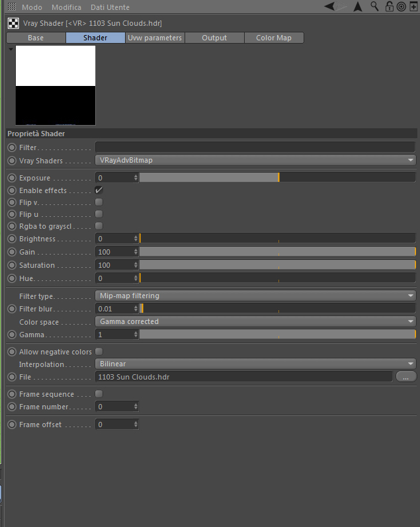Viewport: 420px width, 527px height.
Task: Click animation dot beside Brightness
Action: 12,239
